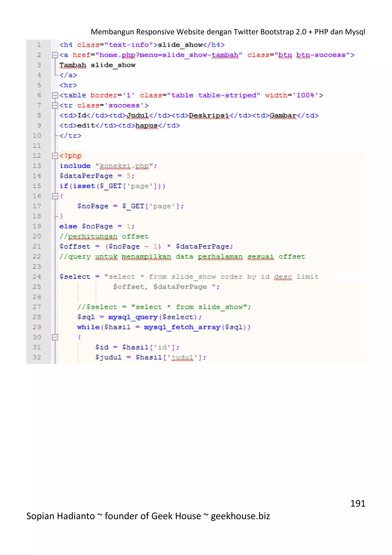Click the document header title text
Screen dimensions: 392x555
point(228,32)
